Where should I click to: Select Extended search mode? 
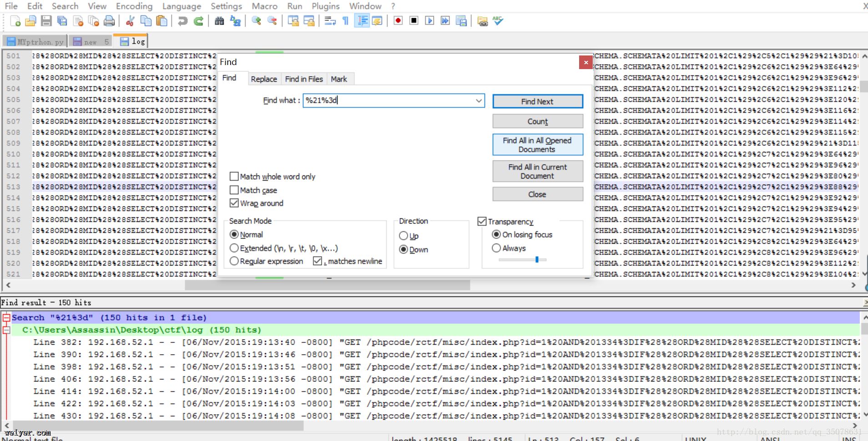284,248
